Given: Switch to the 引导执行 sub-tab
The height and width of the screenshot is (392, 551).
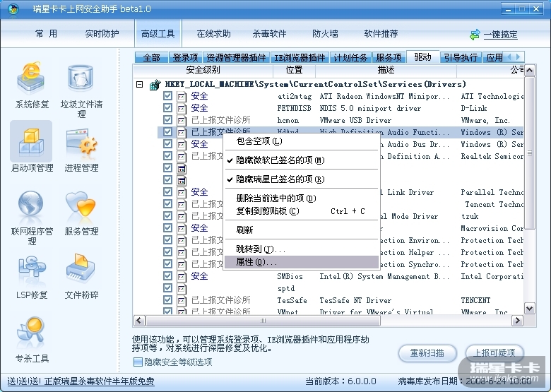Looking at the screenshot, I should [461, 58].
